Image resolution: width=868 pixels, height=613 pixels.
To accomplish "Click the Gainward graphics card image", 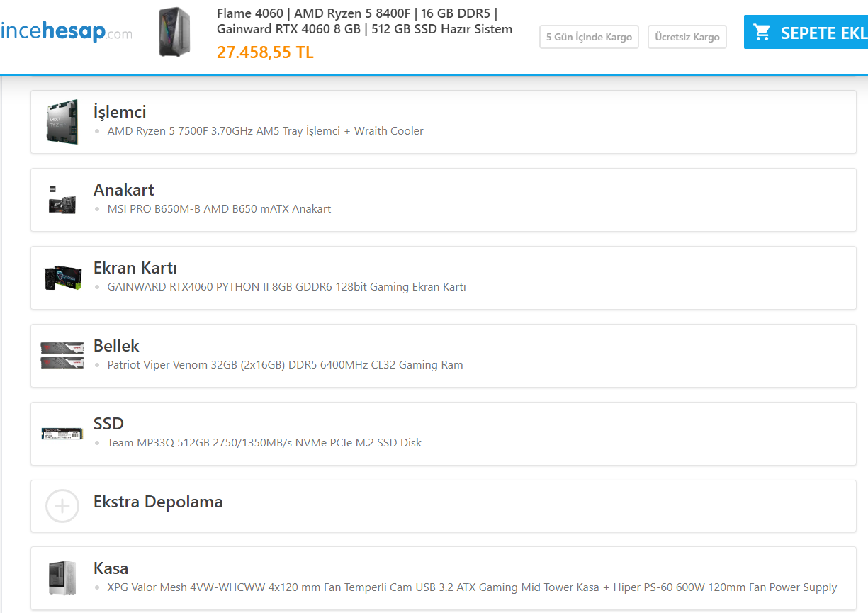I will 62,278.
